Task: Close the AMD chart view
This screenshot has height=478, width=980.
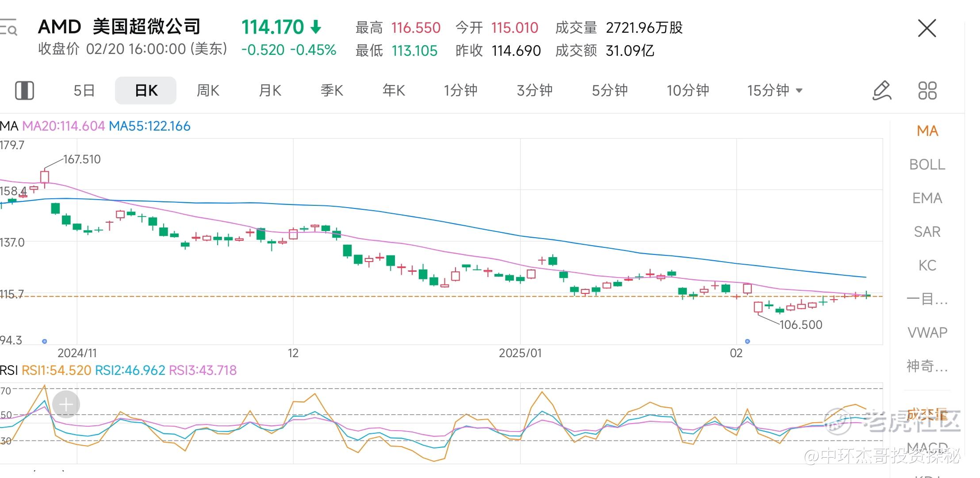Action: [927, 28]
